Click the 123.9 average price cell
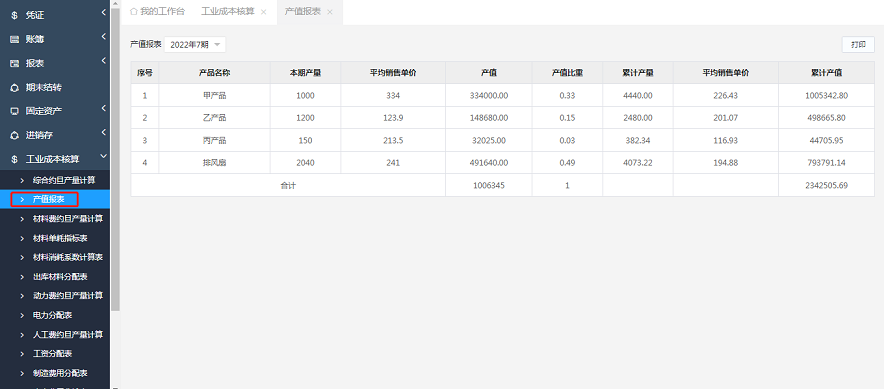The height and width of the screenshot is (389, 884). click(393, 118)
